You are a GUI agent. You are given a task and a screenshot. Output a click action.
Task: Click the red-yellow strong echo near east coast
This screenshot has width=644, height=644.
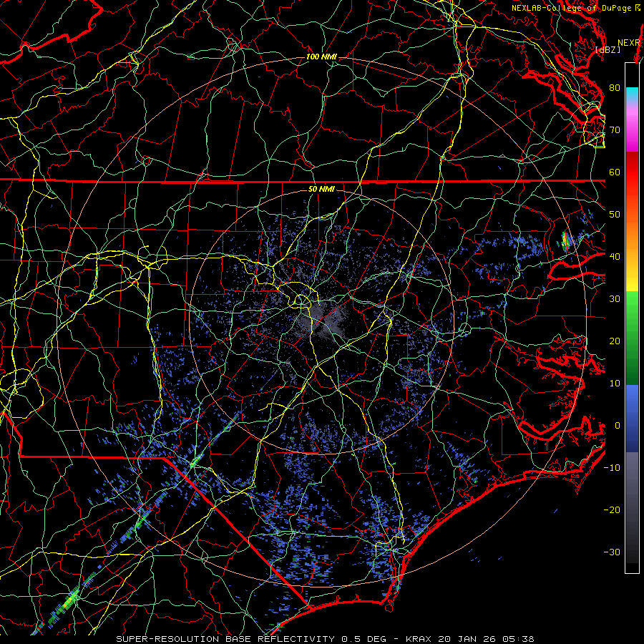tap(565, 241)
